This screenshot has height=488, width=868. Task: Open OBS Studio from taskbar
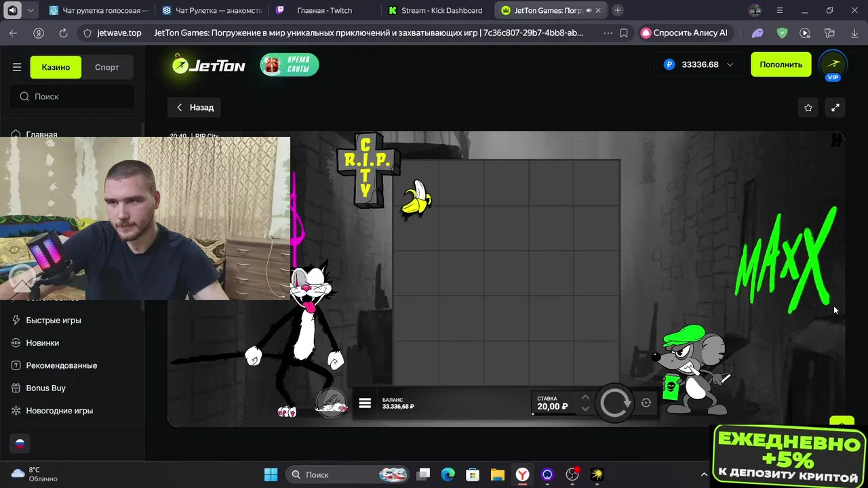572,474
